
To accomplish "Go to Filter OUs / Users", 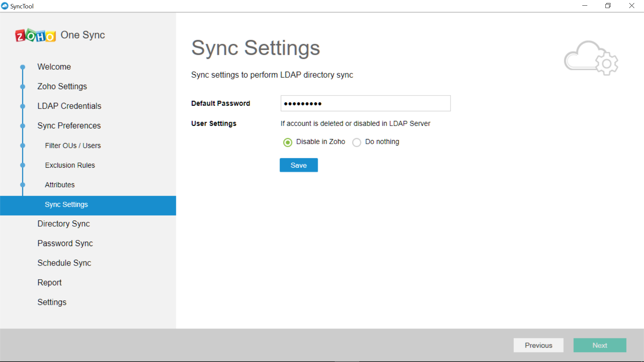I will (x=73, y=145).
